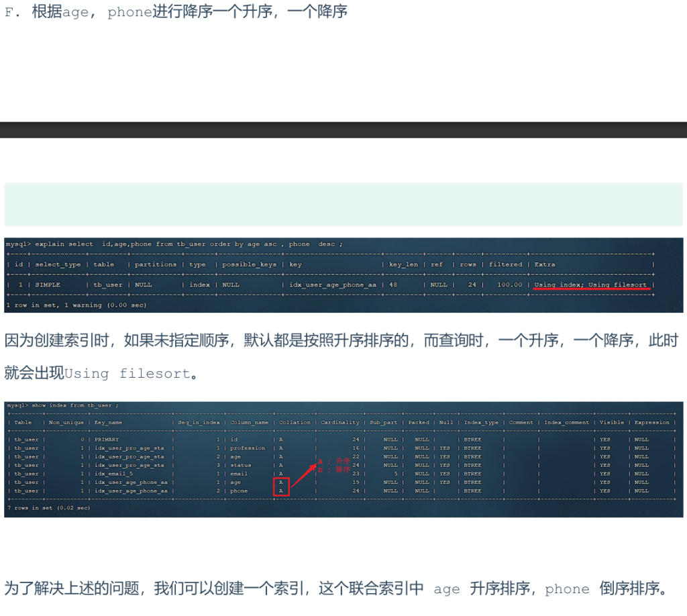687x616 pixels.
Task: Click the "phone" code word in last paragraph
Action: [x=567, y=589]
